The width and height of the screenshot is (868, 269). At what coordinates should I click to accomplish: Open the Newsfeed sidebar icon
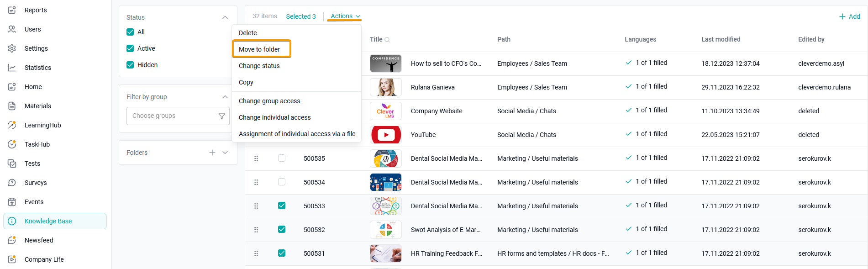(x=12, y=240)
